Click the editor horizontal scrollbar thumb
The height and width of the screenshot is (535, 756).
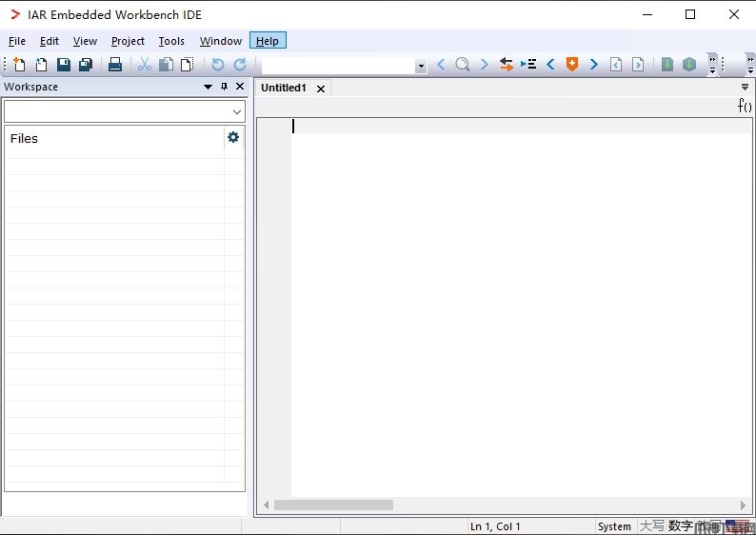point(333,505)
